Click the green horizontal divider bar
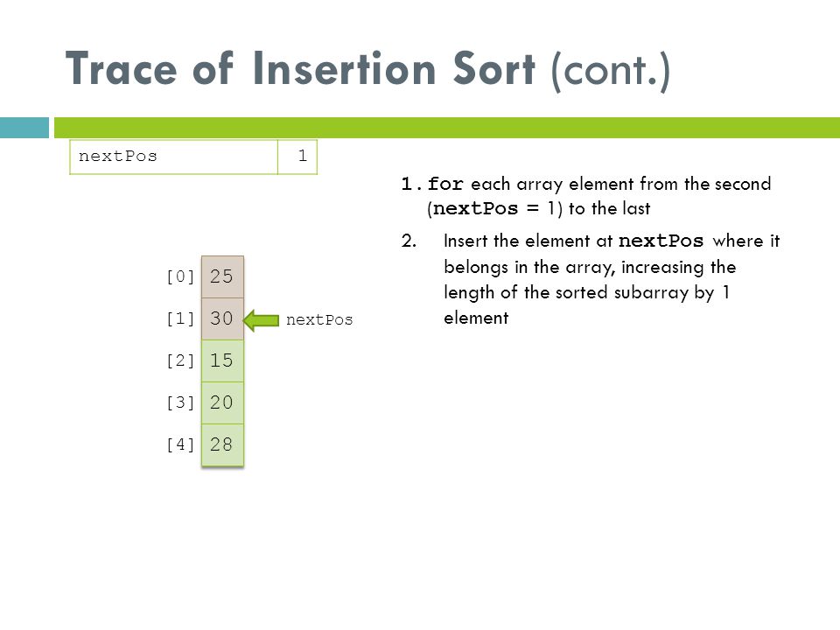The height and width of the screenshot is (630, 840). pyautogui.click(x=447, y=128)
